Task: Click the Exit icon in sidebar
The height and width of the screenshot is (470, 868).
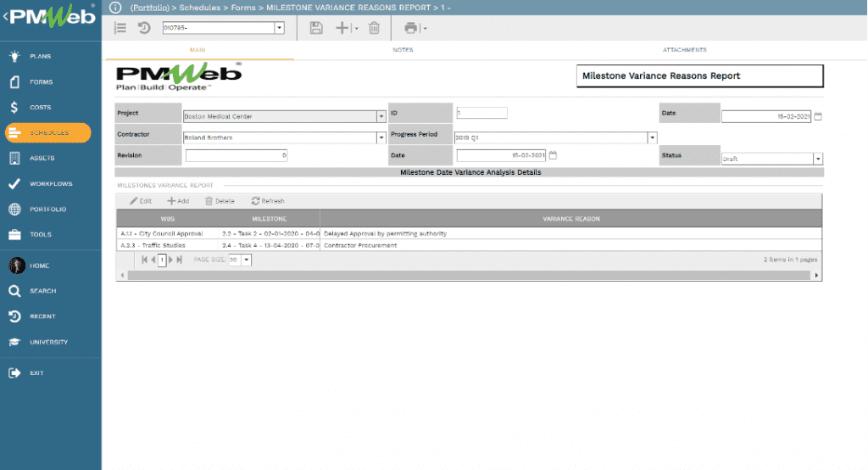Action: pyautogui.click(x=14, y=373)
